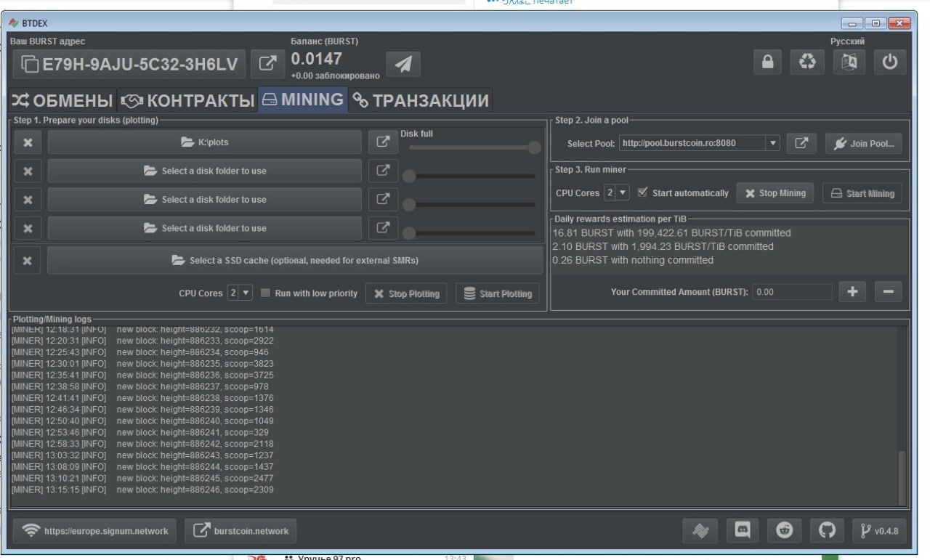Click Stop Mining button
The height and width of the screenshot is (560, 930).
[x=775, y=192]
